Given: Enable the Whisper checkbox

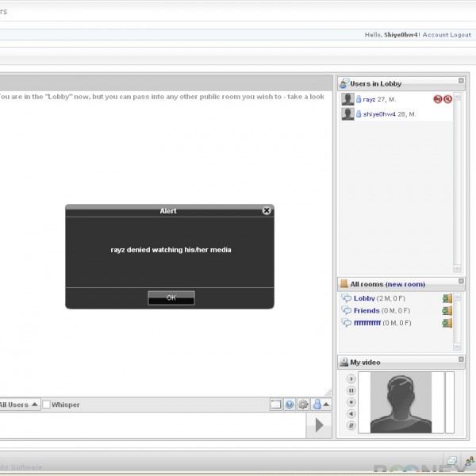Looking at the screenshot, I should pyautogui.click(x=46, y=405).
